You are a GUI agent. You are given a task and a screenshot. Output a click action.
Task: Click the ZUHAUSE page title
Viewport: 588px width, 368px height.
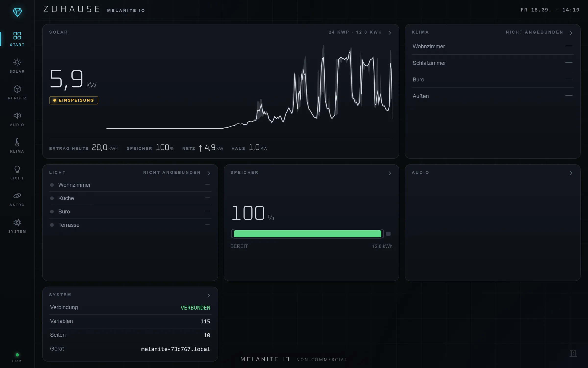(72, 9)
